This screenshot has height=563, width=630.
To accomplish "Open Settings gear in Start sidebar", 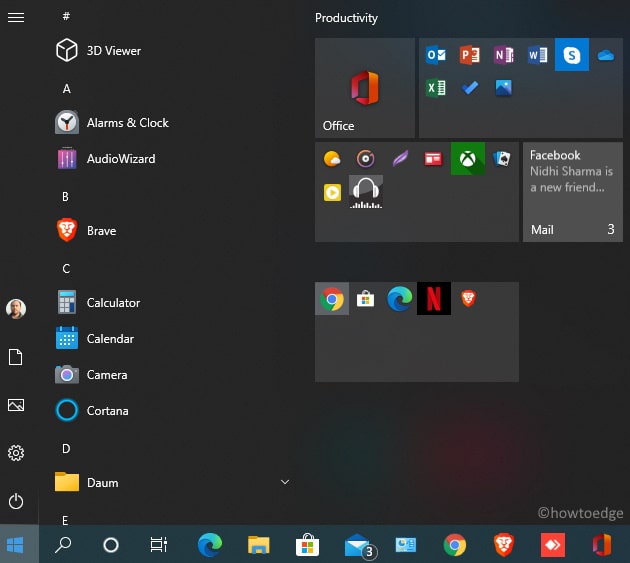I will (x=16, y=453).
